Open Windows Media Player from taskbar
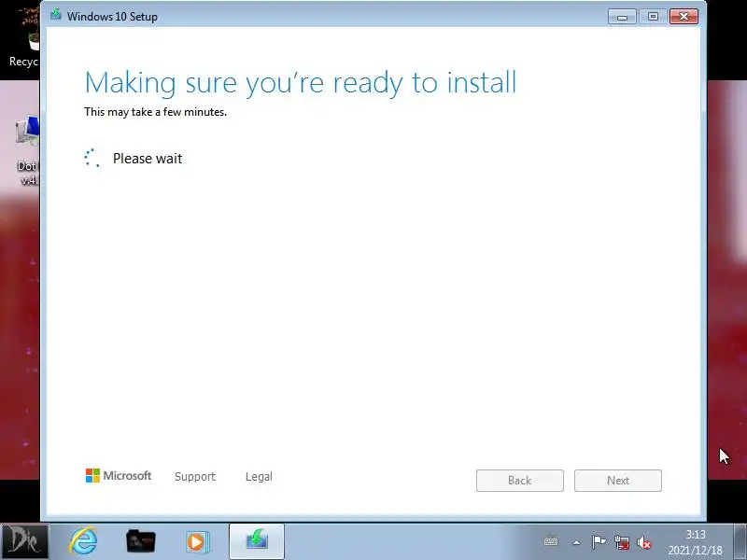The height and width of the screenshot is (560, 747). click(x=197, y=541)
